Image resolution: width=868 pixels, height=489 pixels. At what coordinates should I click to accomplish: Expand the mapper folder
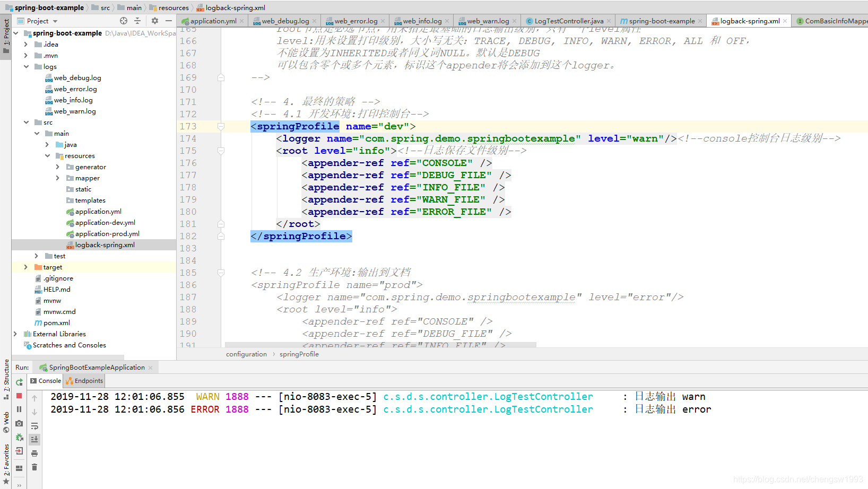click(x=58, y=178)
